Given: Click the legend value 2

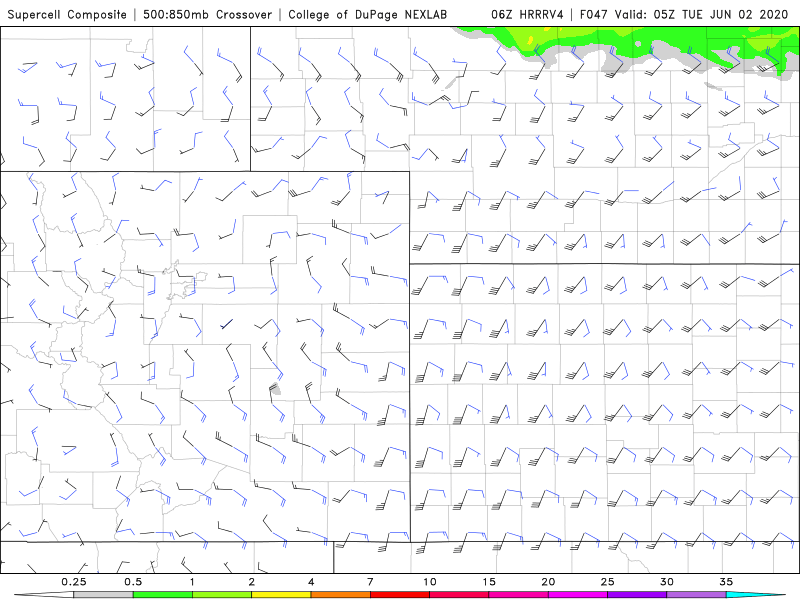Looking at the screenshot, I should [x=252, y=582].
